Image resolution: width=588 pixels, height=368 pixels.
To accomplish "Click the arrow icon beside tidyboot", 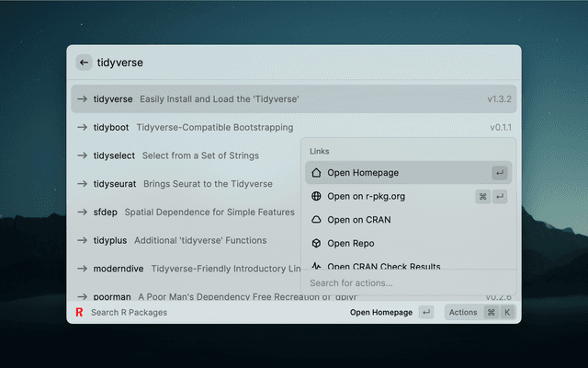I will tap(83, 127).
